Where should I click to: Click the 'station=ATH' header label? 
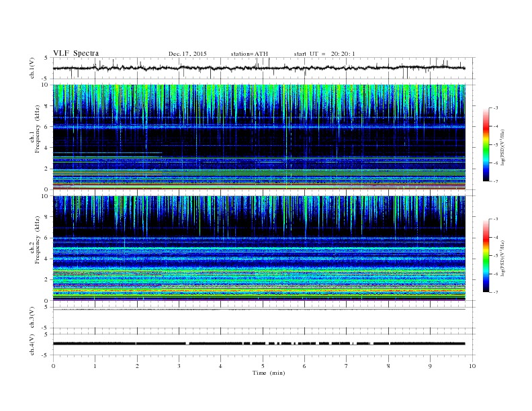[249, 54]
